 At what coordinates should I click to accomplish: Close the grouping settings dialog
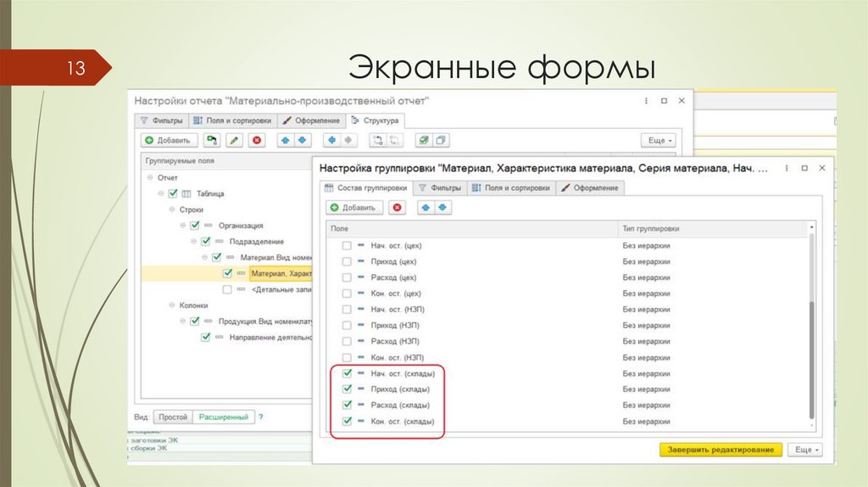coord(822,168)
